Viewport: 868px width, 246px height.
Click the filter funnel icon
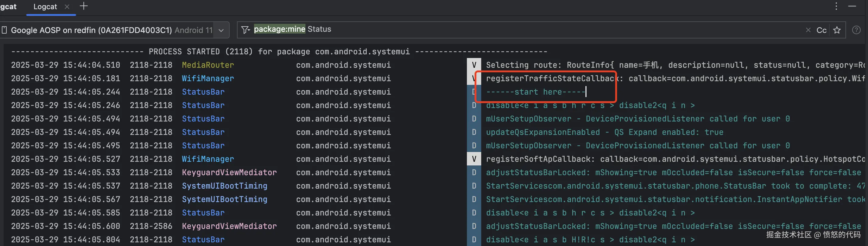(x=246, y=30)
